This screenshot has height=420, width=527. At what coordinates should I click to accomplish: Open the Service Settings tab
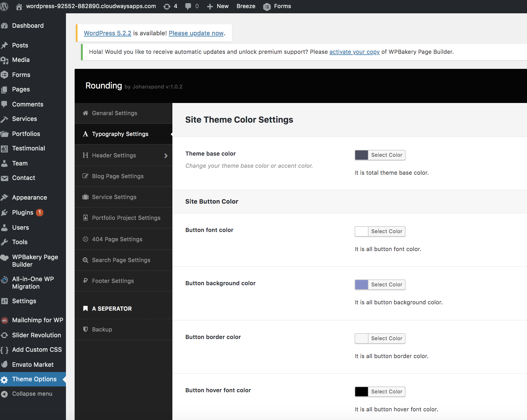[124, 197]
